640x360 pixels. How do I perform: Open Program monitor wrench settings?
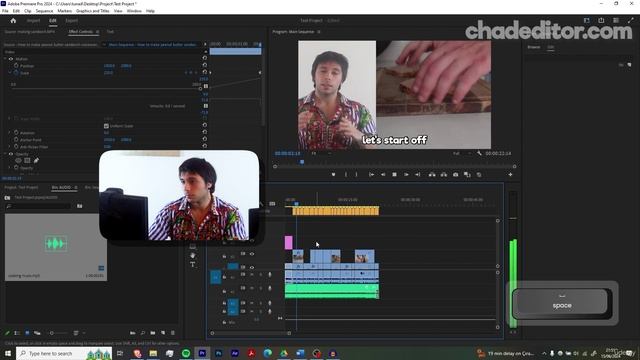click(479, 153)
